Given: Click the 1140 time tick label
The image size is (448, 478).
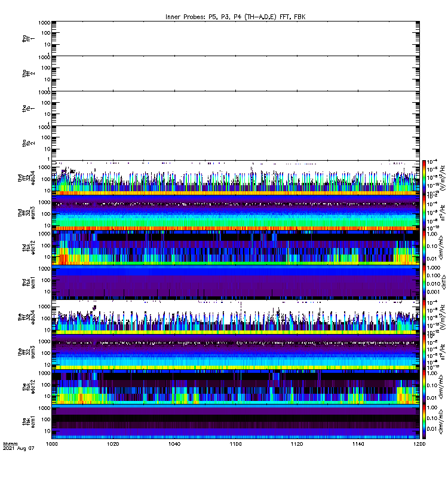Looking at the screenshot, I should (x=358, y=444).
